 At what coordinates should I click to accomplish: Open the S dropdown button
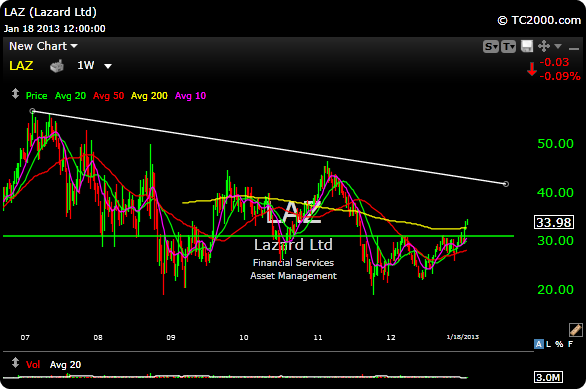coord(491,46)
